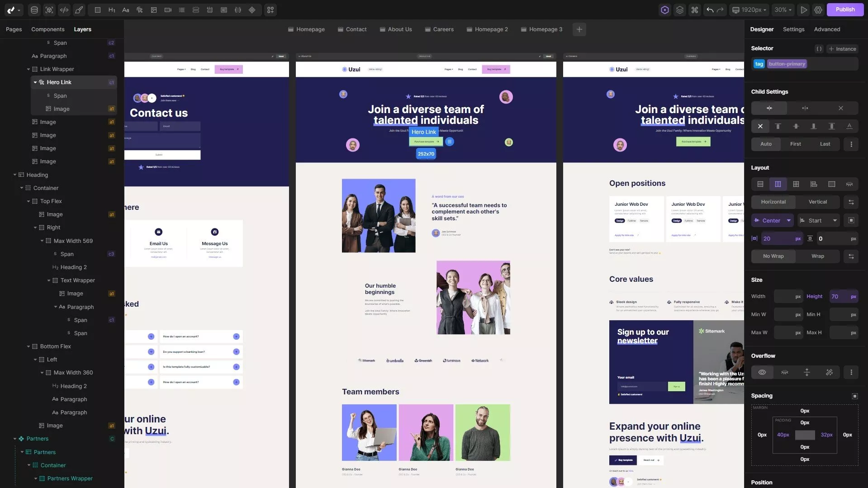Open the code editor icon
This screenshot has height=488, width=868.
point(64,10)
